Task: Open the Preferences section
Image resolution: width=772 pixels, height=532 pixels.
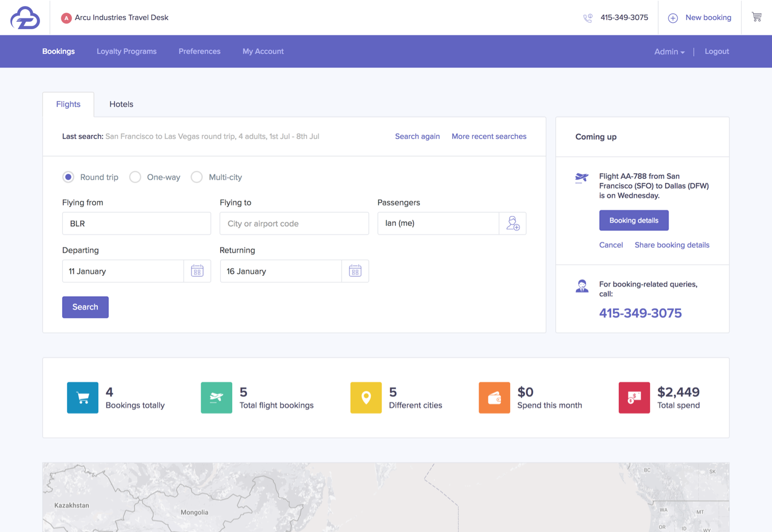Action: (x=199, y=51)
